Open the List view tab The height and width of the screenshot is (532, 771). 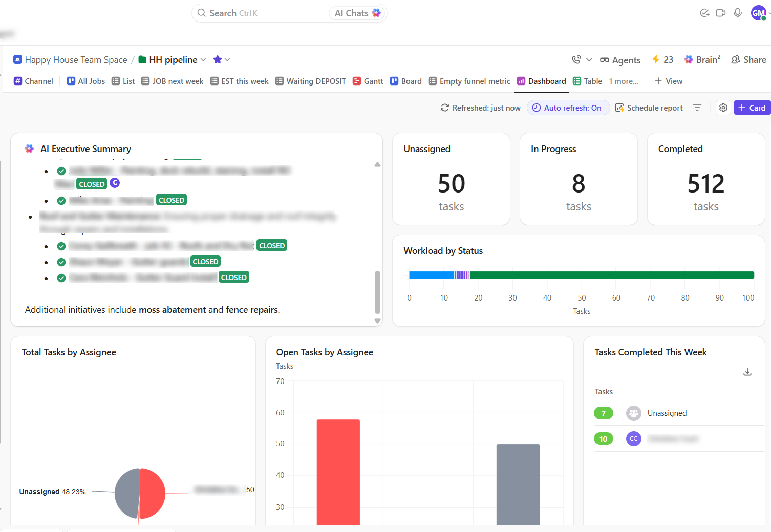tap(123, 81)
